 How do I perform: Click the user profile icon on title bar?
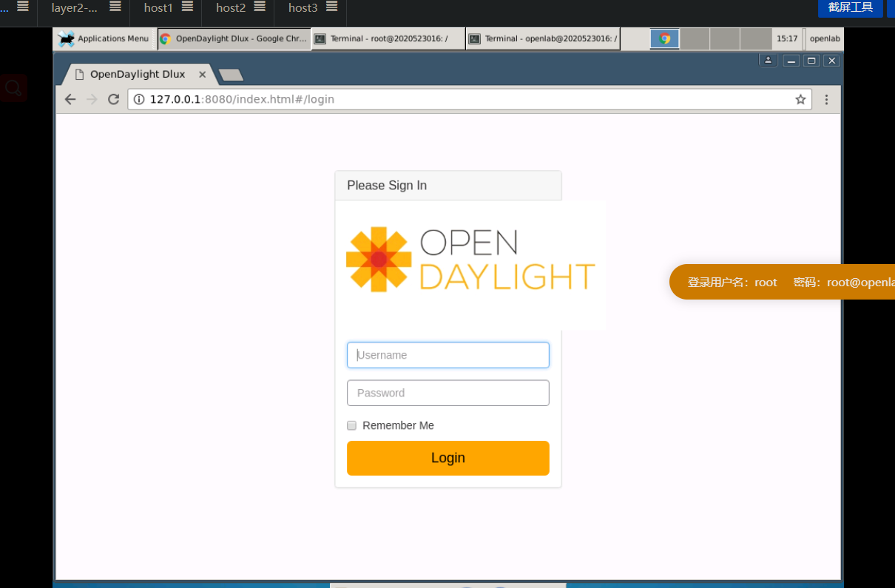coord(769,60)
